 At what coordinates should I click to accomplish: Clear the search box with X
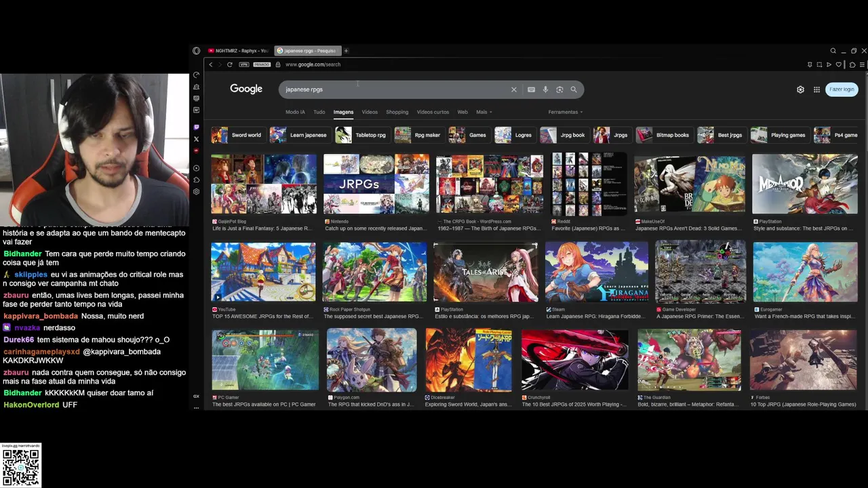[514, 89]
